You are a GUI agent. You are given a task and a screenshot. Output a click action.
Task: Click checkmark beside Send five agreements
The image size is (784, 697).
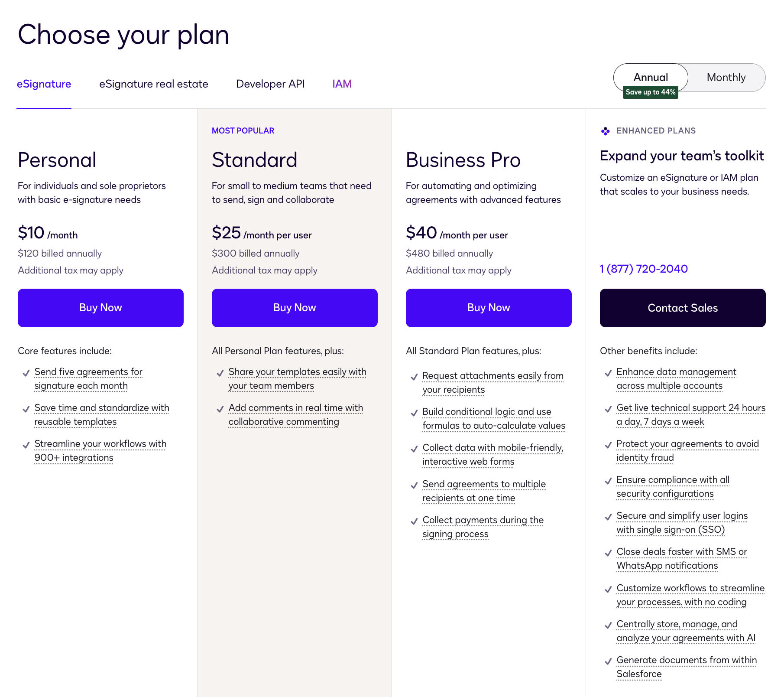pos(26,373)
